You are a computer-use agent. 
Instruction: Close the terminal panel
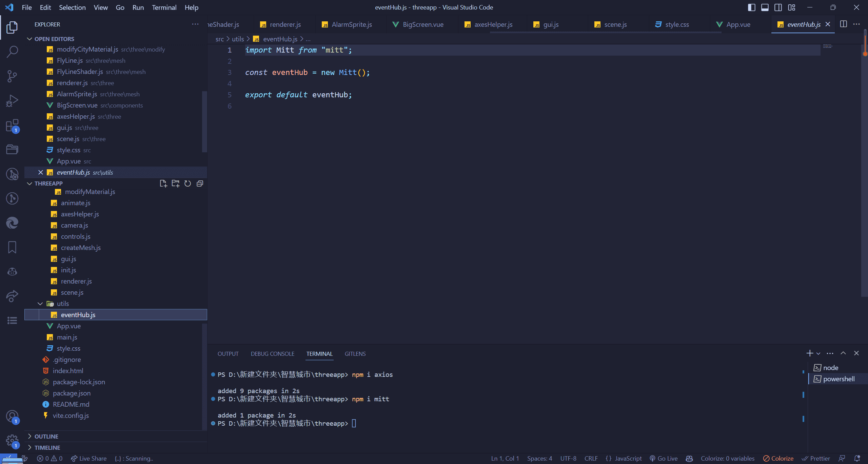click(x=856, y=353)
